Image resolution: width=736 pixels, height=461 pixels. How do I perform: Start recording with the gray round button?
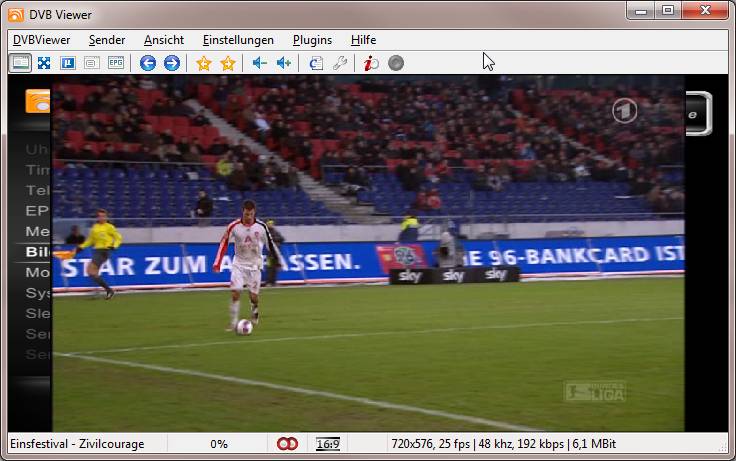[396, 63]
